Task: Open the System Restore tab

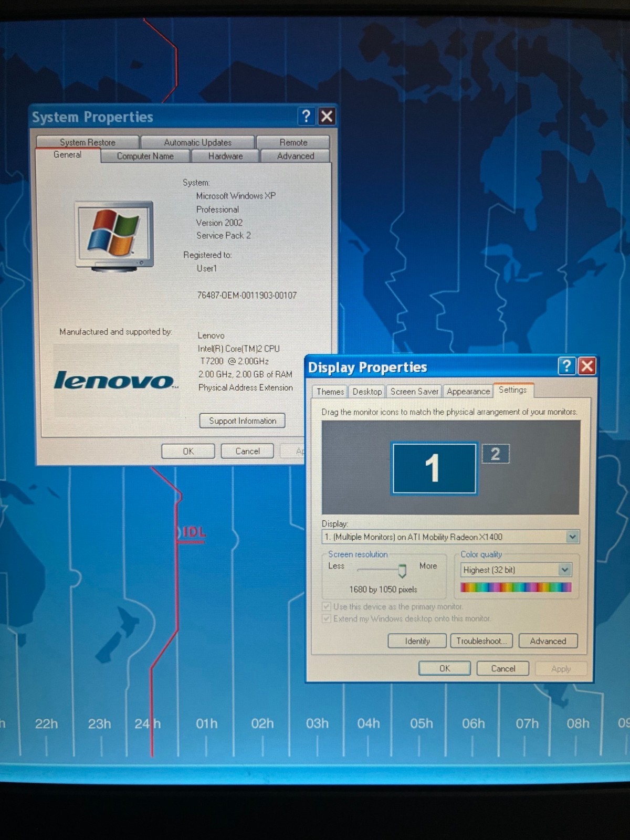Action: click(x=88, y=142)
